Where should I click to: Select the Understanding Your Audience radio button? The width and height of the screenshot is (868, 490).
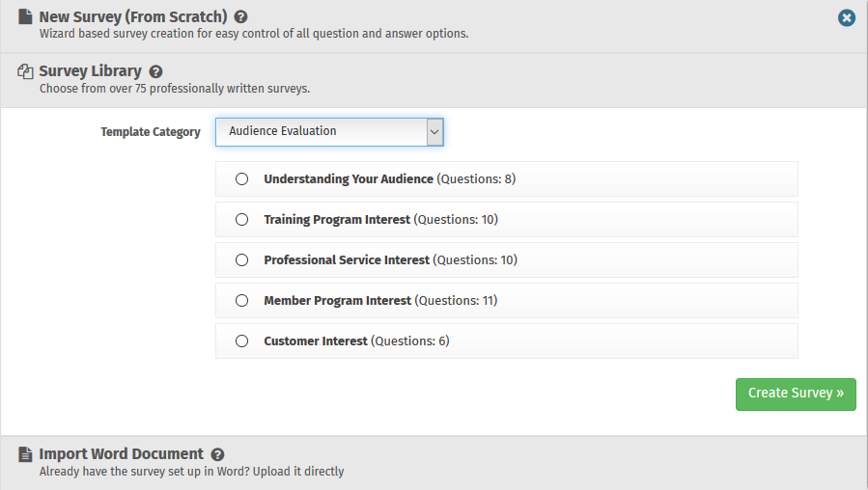pos(242,179)
